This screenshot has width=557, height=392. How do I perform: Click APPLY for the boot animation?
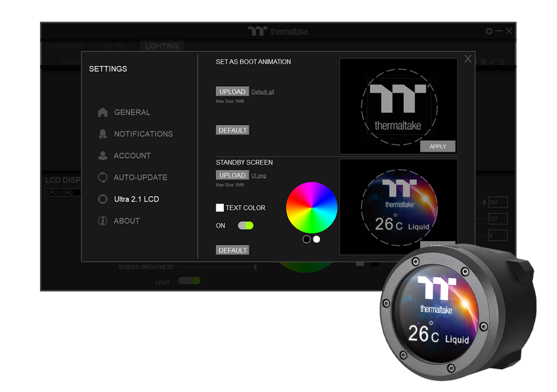[x=438, y=146]
